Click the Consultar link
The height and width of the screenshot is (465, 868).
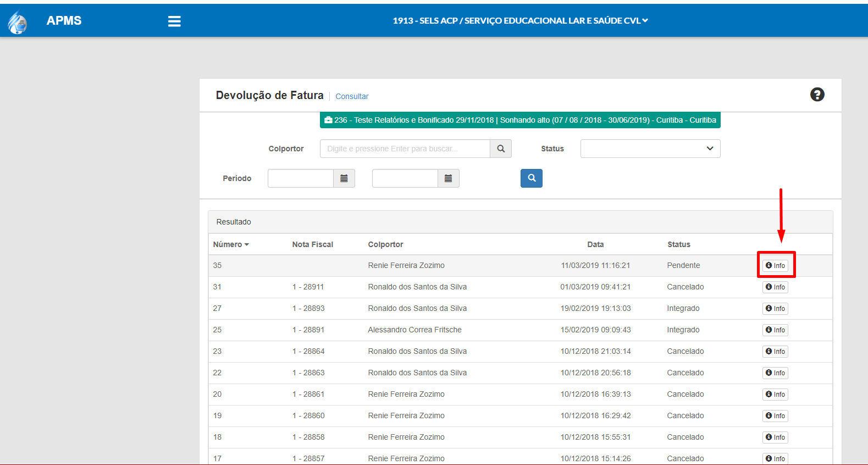click(352, 96)
